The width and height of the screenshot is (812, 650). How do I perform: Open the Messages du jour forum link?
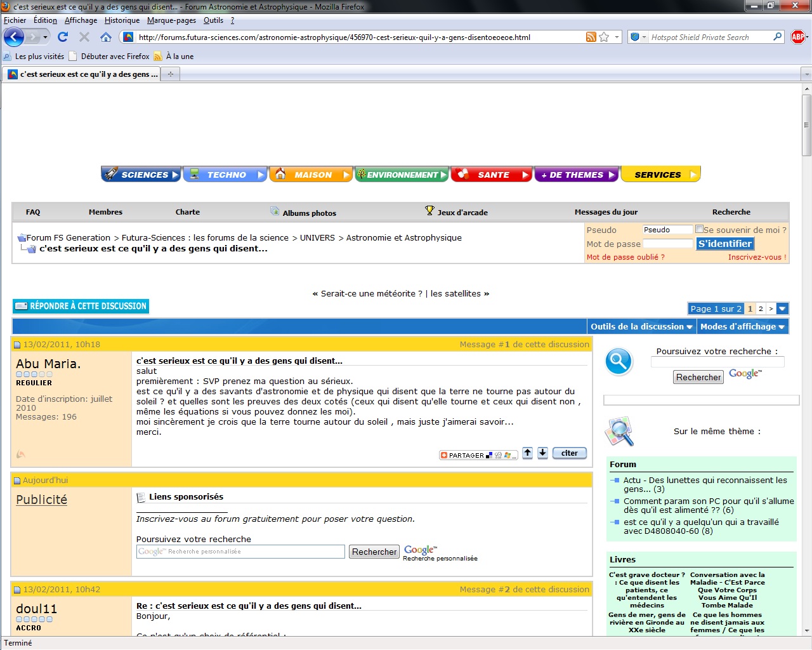pos(606,212)
